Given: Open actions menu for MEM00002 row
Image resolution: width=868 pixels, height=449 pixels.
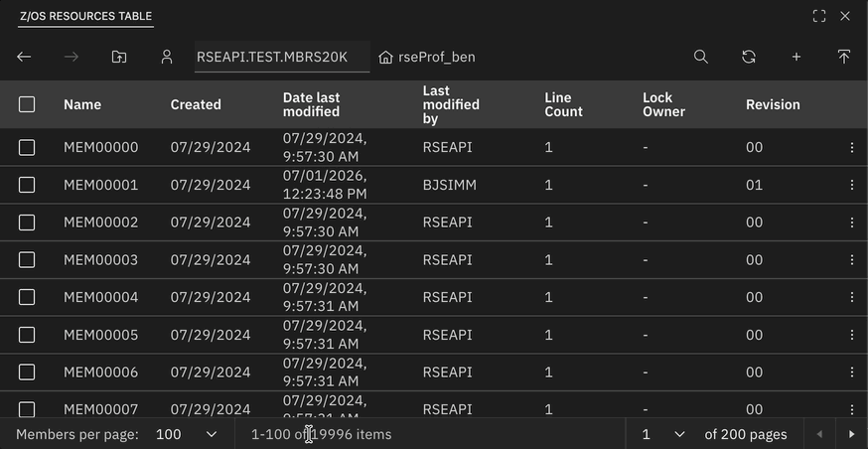Looking at the screenshot, I should click(x=852, y=222).
